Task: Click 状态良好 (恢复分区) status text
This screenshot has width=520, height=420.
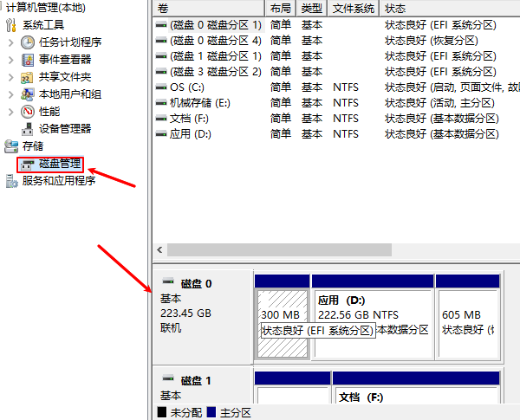Action: [x=432, y=41]
